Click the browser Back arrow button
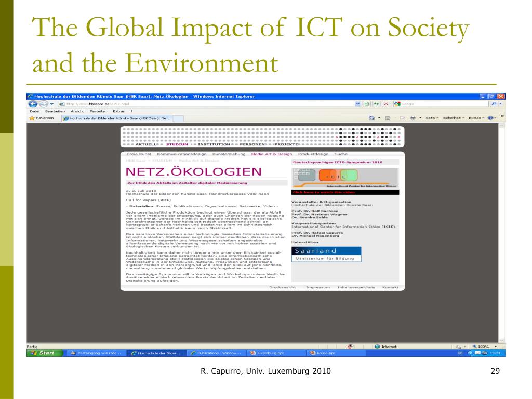This screenshot has width=532, height=399. click(x=33, y=104)
